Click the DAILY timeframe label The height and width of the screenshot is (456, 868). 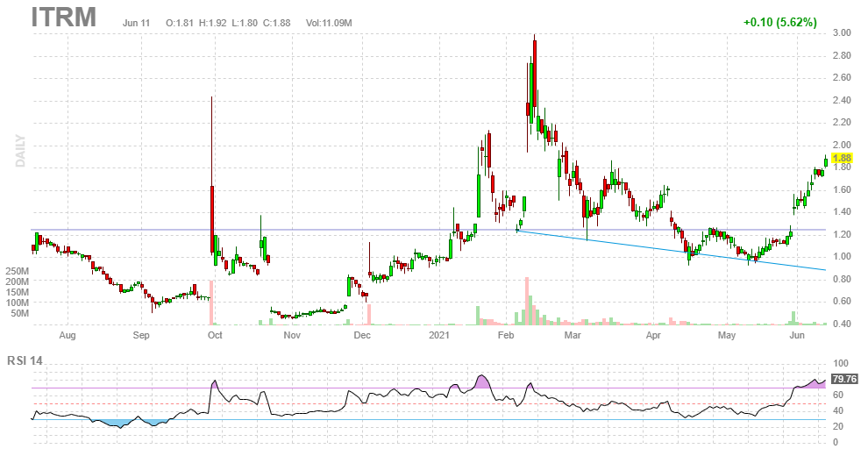(20, 151)
